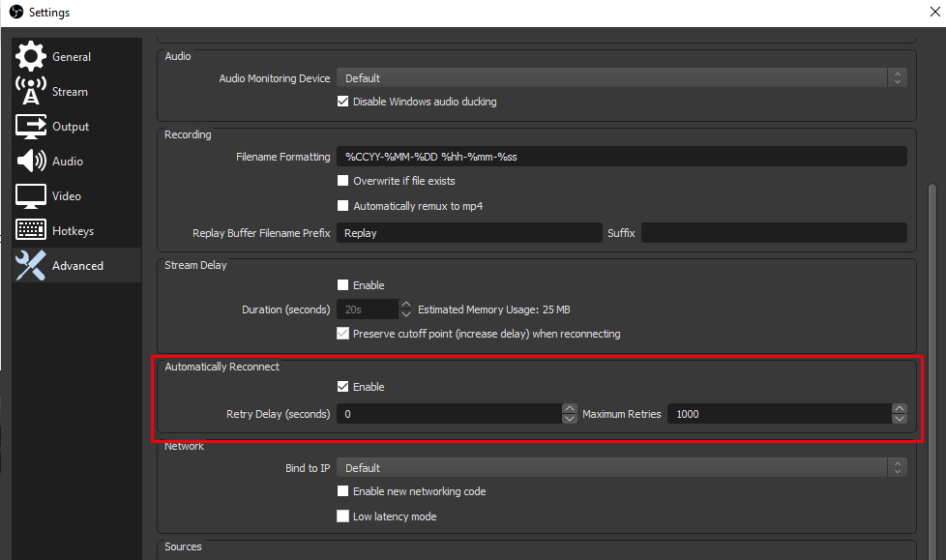Viewport: 946px width, 560px height.
Task: Click the Retry Delay value field
Action: [x=450, y=414]
